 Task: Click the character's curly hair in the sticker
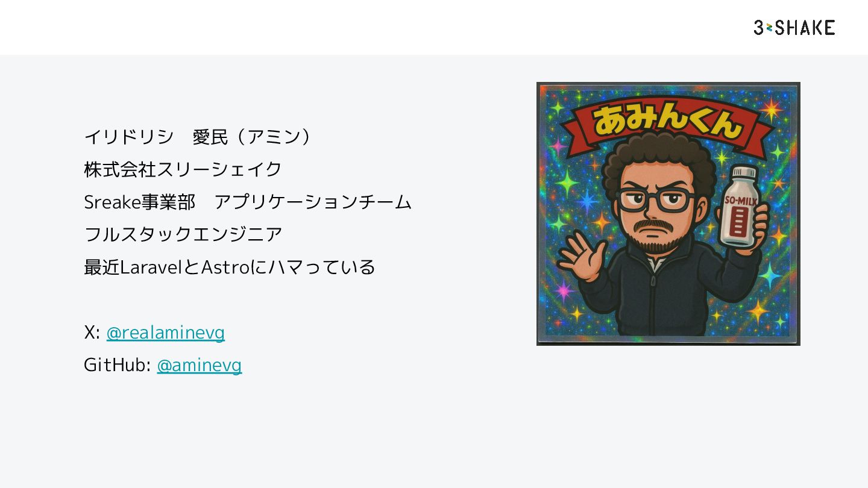658,160
